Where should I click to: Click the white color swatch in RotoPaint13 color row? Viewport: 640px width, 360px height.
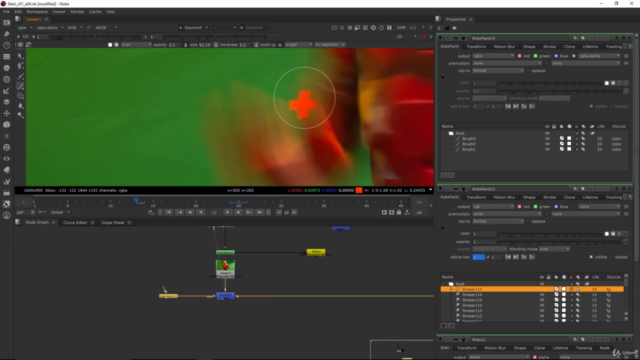(607, 83)
